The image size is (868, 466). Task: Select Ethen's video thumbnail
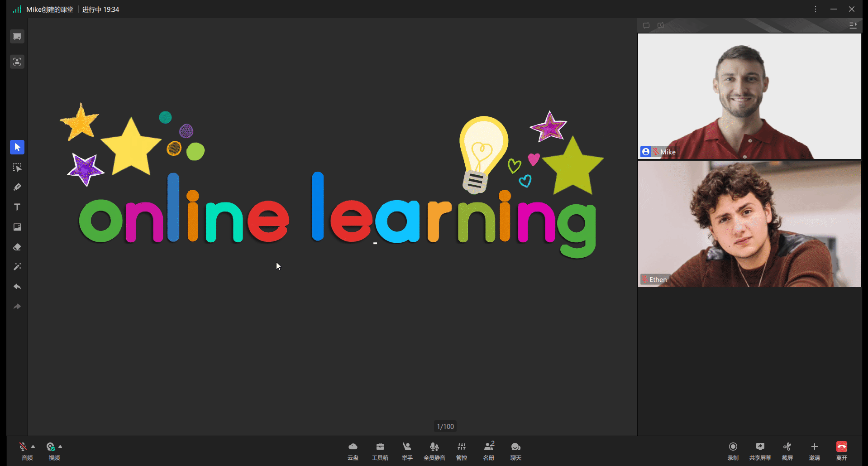tap(749, 224)
